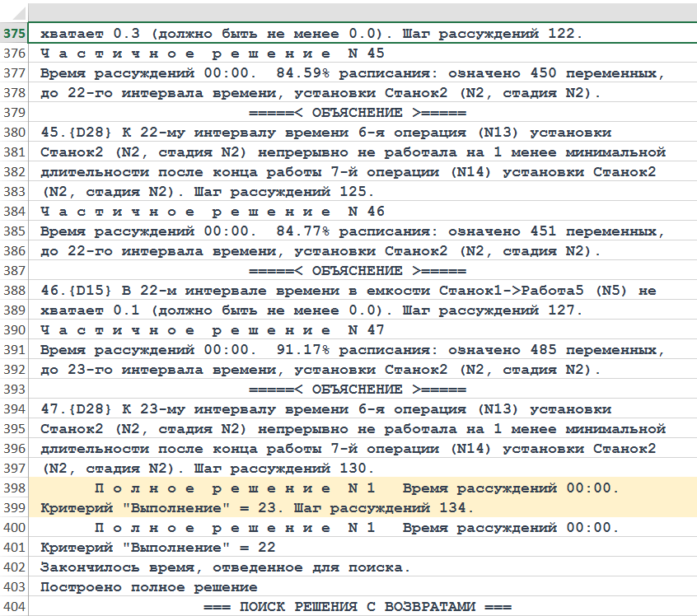Select row header 404
This screenshot has height=616, width=697.
coord(13,607)
